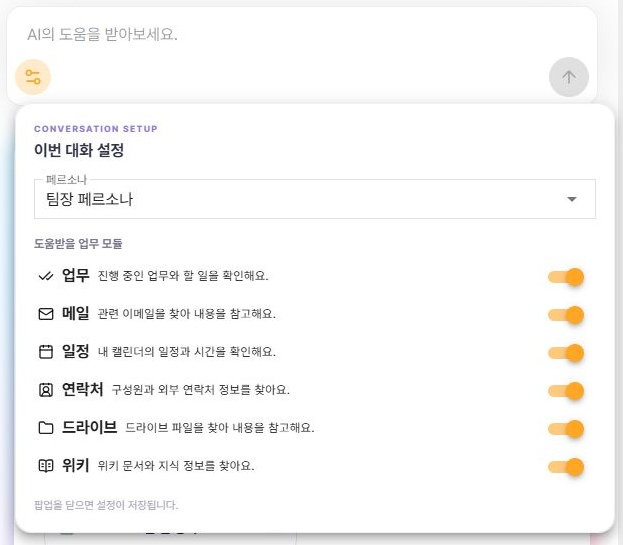The image size is (623, 545).
Task: Open the 페르소나 dropdown showing 팀장 페르소나
Action: pos(315,199)
